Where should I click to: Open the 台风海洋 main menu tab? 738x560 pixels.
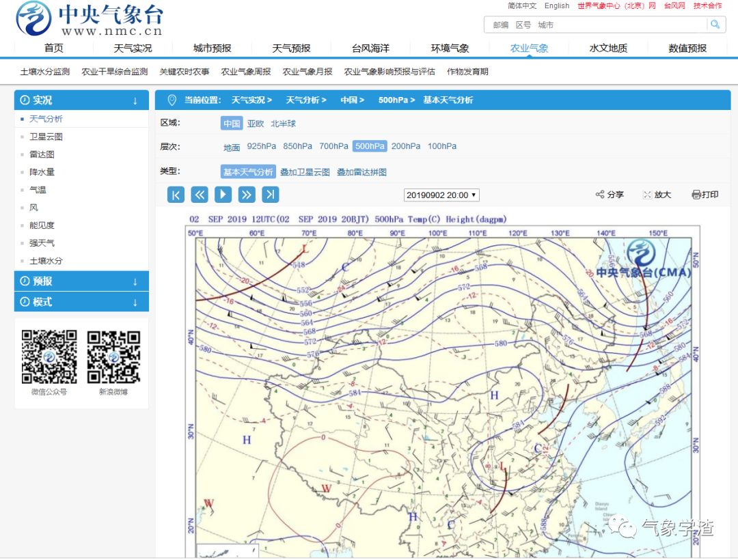[370, 48]
